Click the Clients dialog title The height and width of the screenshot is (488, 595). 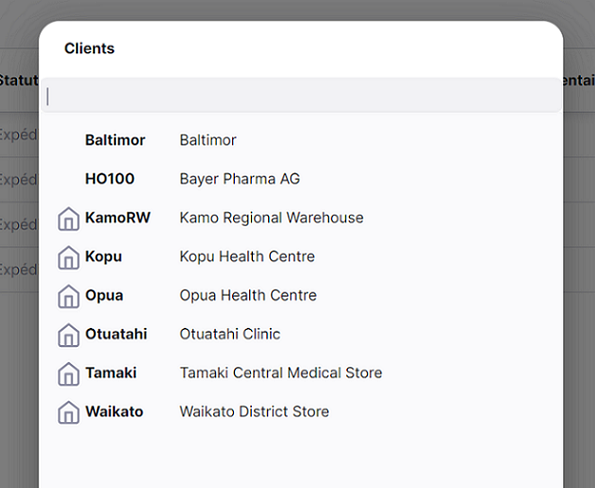point(90,49)
